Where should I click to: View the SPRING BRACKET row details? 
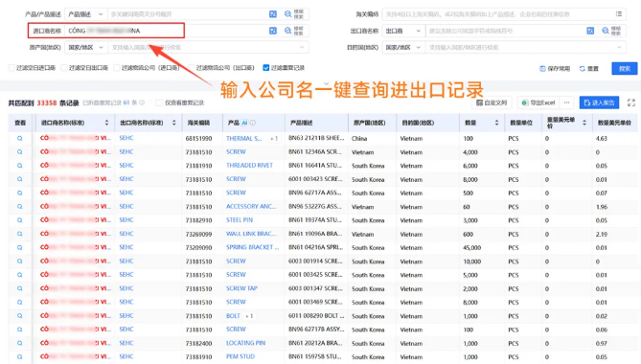point(19,247)
